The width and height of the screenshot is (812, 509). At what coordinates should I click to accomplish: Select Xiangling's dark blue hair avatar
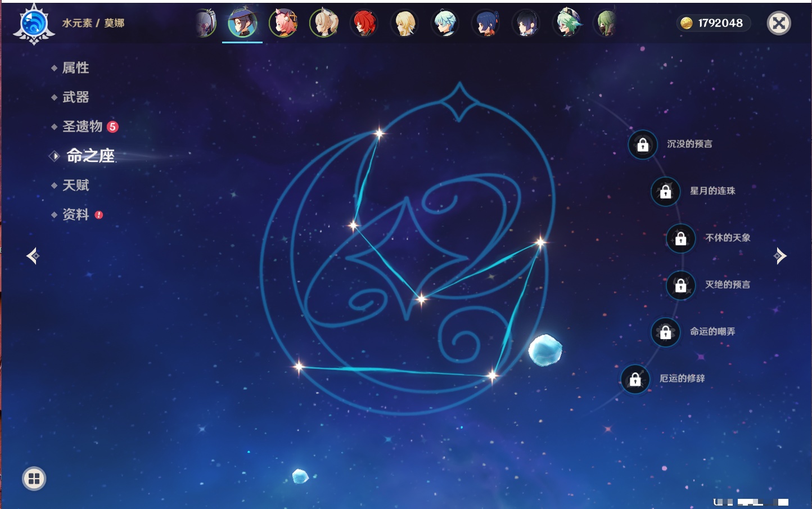click(486, 23)
